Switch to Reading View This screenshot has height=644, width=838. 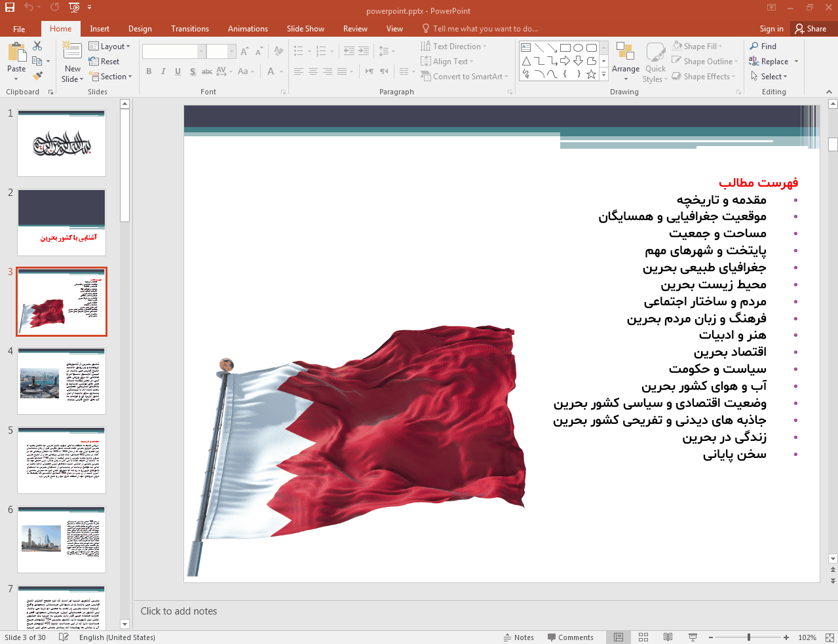pyautogui.click(x=668, y=637)
